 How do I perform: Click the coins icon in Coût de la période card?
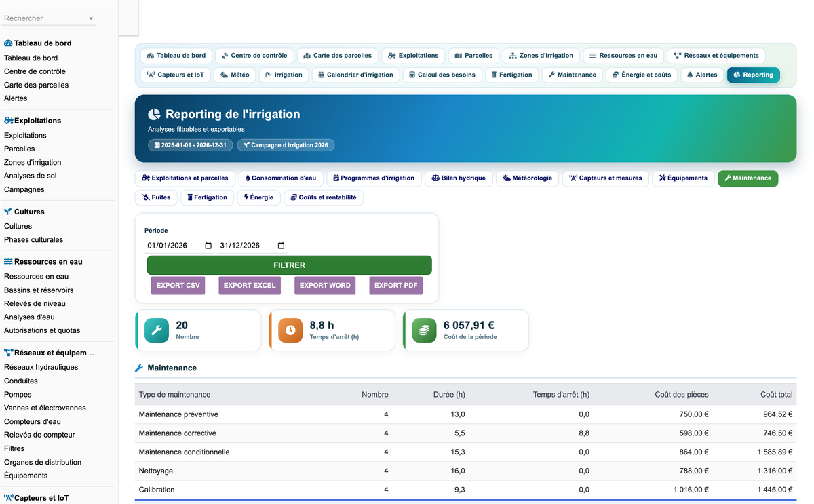(424, 330)
